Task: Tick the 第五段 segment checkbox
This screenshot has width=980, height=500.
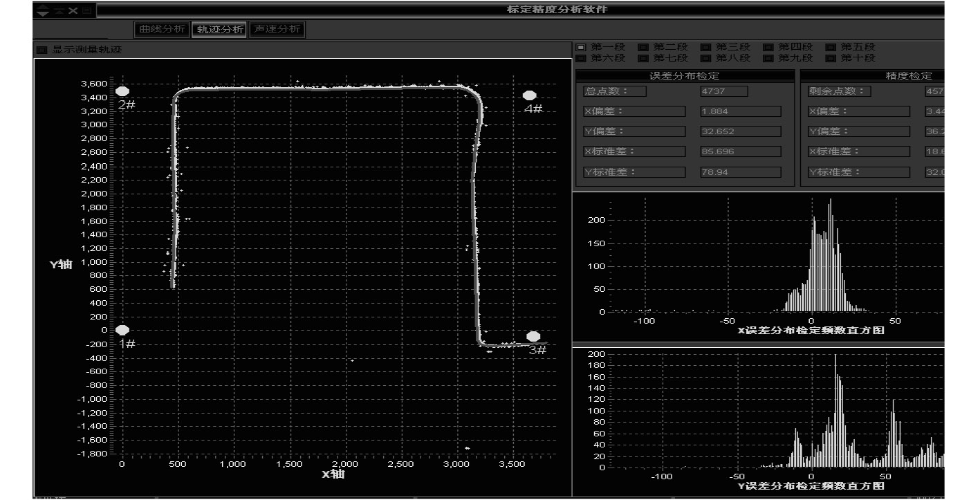Action: pyautogui.click(x=831, y=47)
